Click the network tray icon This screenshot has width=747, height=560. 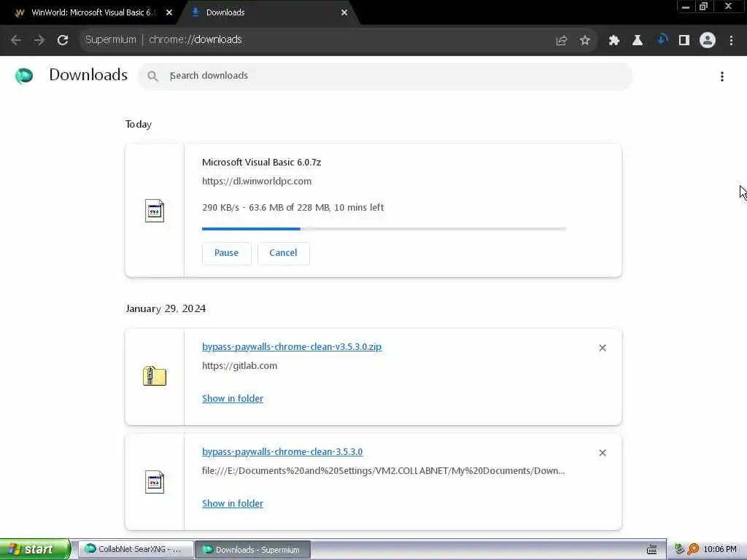coord(680,549)
